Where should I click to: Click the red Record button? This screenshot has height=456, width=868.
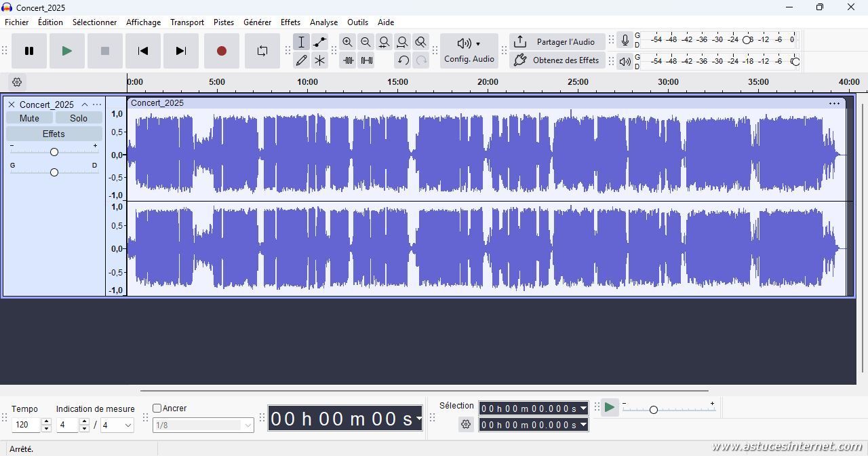[x=221, y=51]
